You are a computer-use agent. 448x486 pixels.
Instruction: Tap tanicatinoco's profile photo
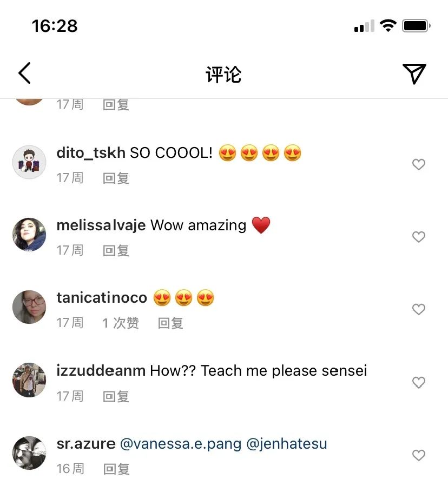point(29,307)
